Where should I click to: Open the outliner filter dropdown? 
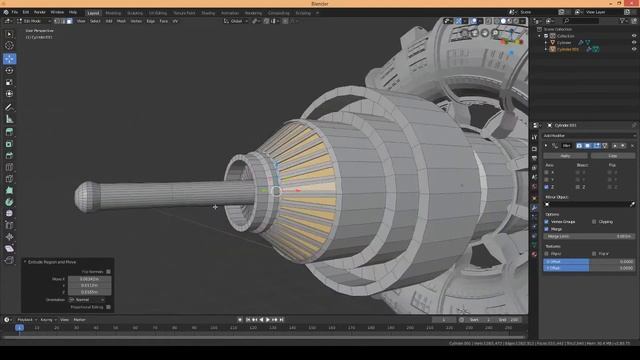623,20
